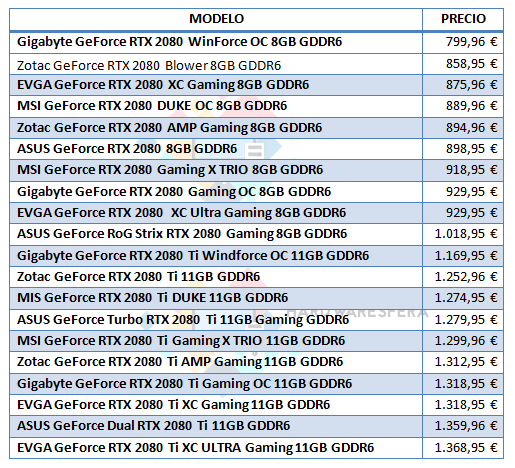Select EVGA RTX 2080 XC Gaming 8GB row
Viewport: 515px width, 468px height.
pos(256,85)
